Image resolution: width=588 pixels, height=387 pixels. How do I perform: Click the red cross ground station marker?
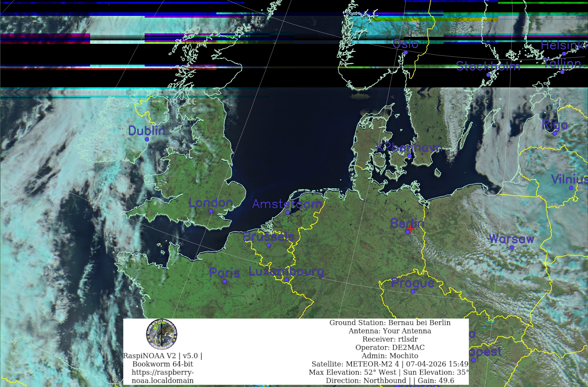pyautogui.click(x=410, y=229)
